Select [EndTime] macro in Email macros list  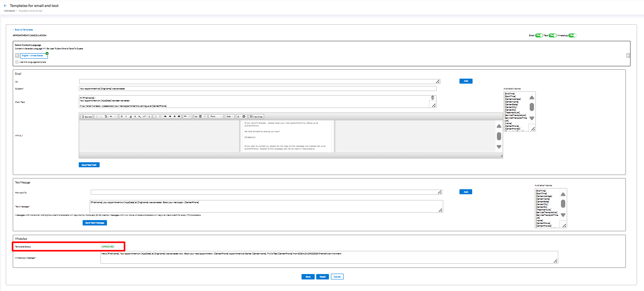510,94
